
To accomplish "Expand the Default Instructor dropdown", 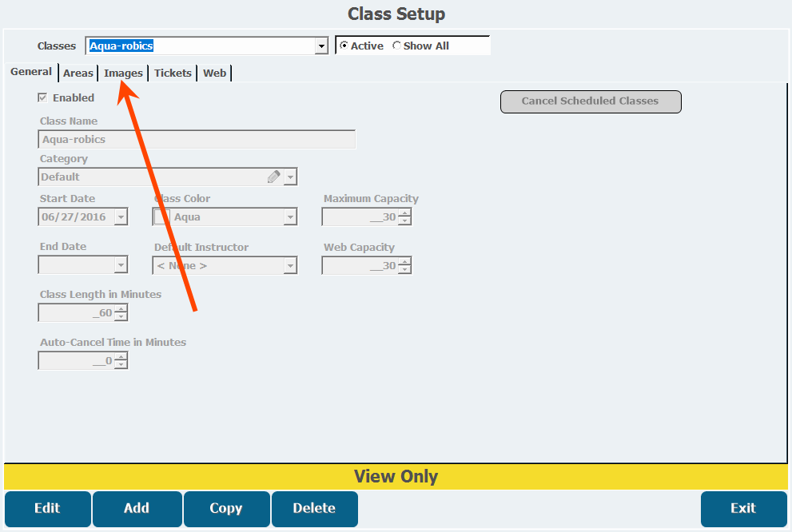I will [x=290, y=265].
